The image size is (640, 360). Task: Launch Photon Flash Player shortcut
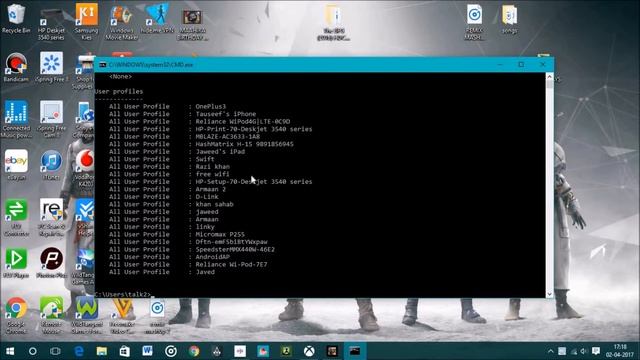coord(51,263)
